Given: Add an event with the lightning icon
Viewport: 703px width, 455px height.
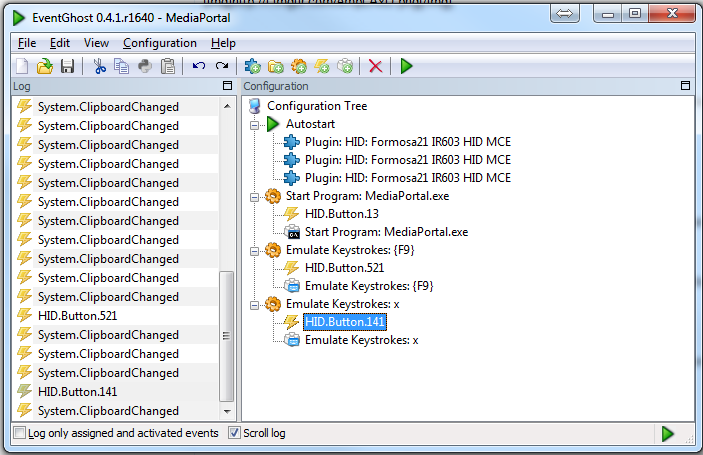Looking at the screenshot, I should pyautogui.click(x=322, y=66).
